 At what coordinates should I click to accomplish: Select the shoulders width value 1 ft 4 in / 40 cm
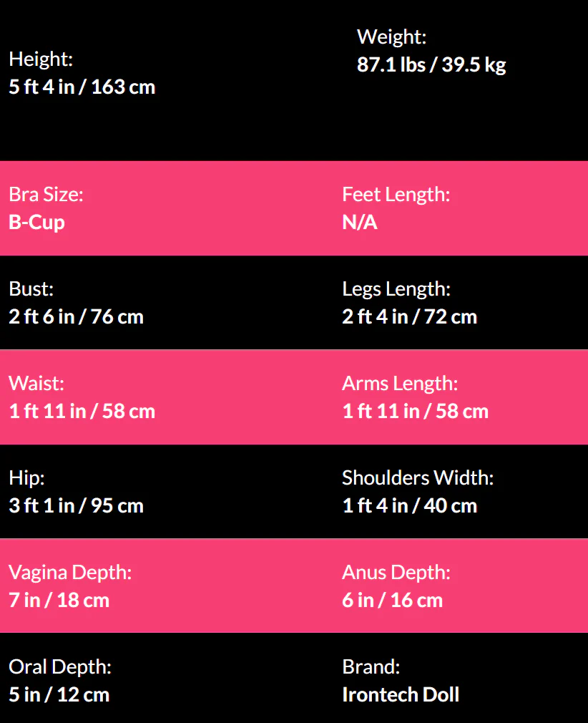click(x=409, y=505)
